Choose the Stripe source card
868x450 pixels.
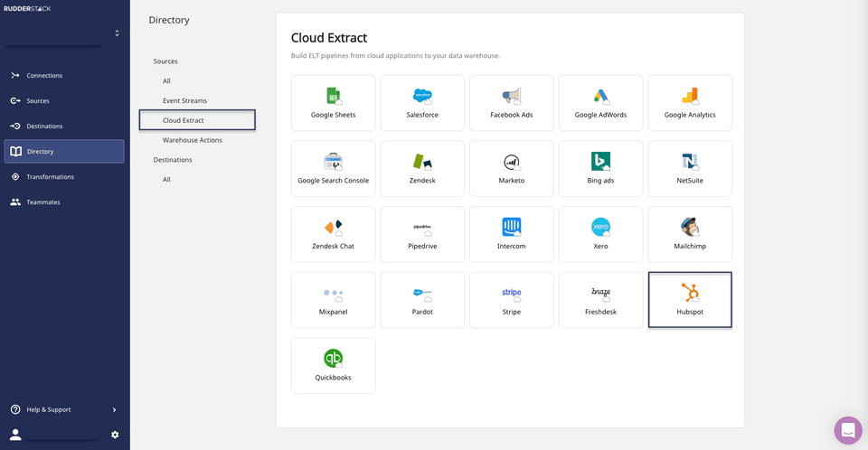(x=512, y=300)
